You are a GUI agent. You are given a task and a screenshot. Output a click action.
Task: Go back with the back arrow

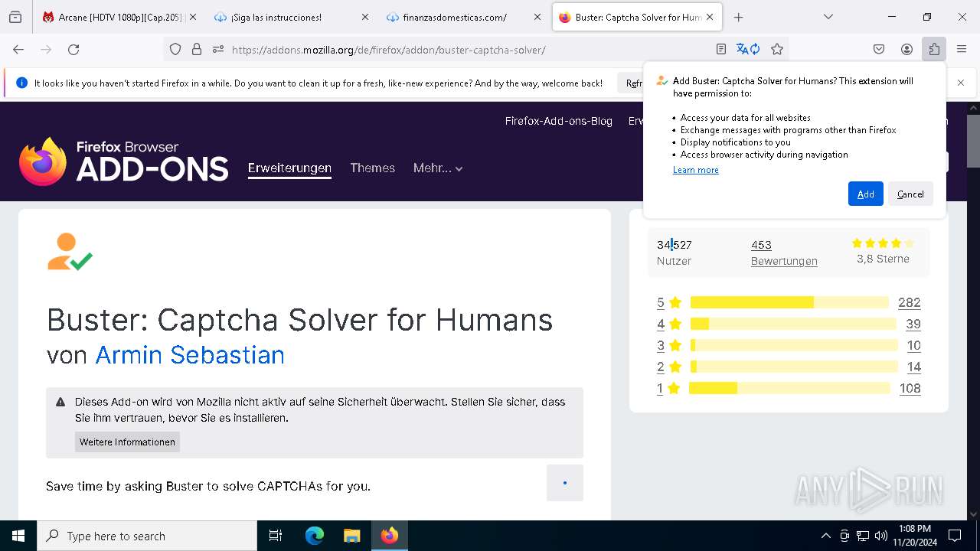coord(18,50)
